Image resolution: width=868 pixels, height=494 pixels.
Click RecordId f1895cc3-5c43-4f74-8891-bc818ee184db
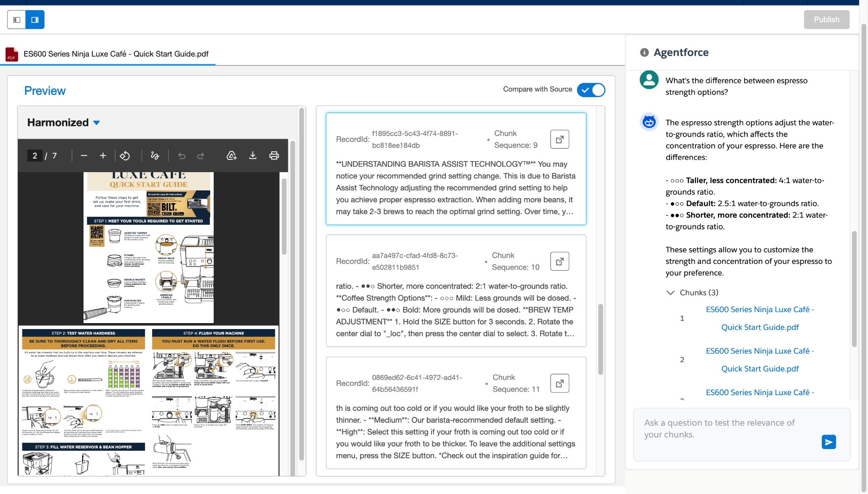(415, 139)
